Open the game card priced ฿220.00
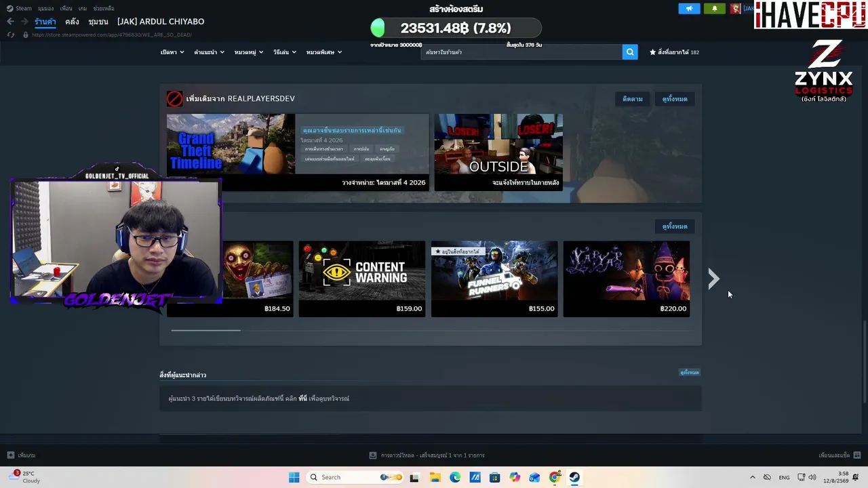 pos(627,279)
